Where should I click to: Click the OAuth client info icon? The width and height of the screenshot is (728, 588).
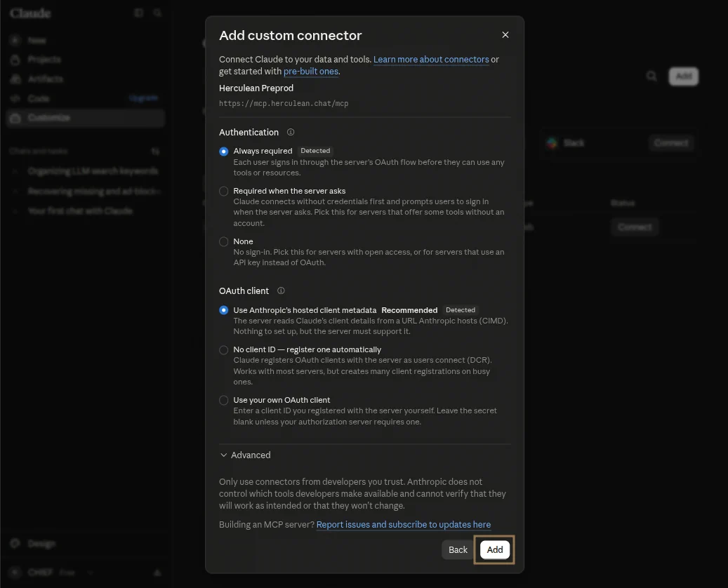(281, 290)
